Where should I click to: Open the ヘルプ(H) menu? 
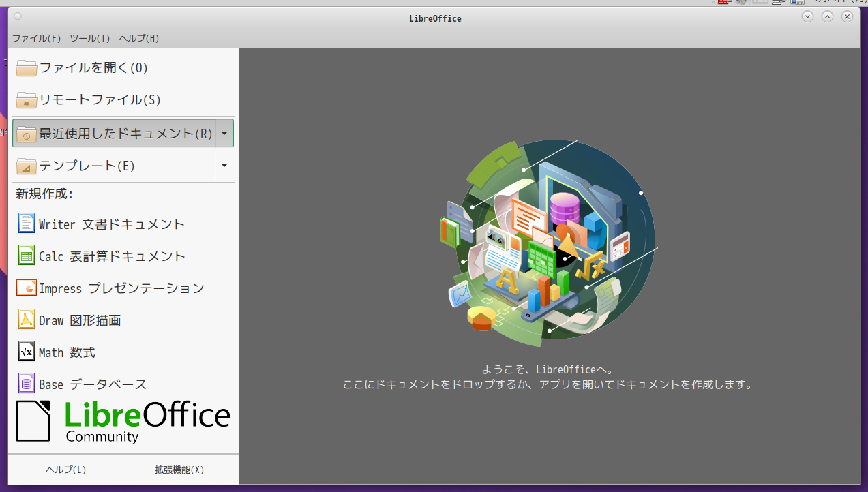[x=139, y=38]
